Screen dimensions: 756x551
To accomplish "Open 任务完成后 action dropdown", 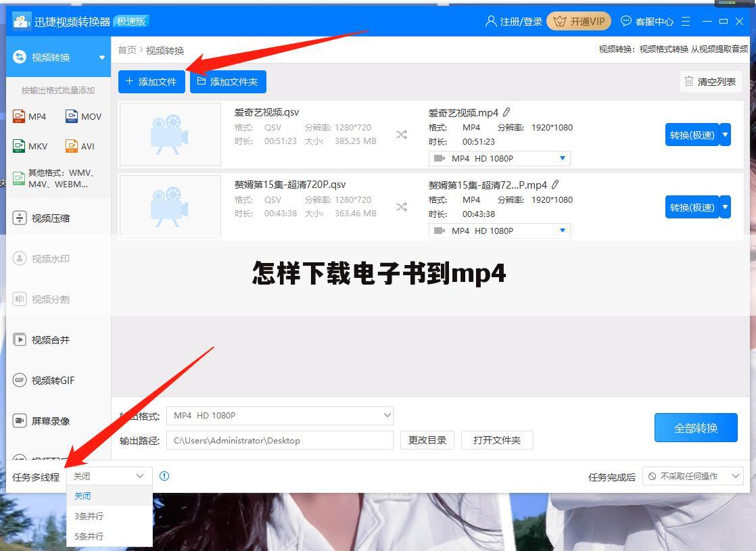I will pos(693,476).
